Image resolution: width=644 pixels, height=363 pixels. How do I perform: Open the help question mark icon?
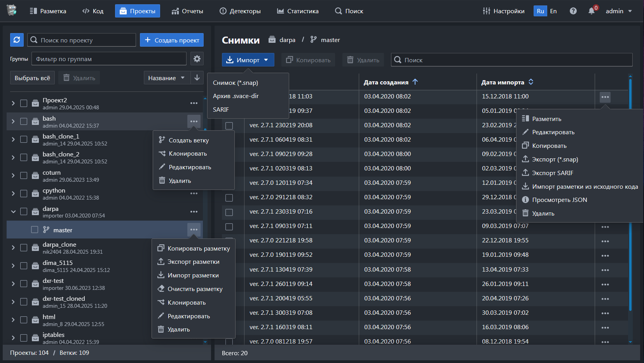[573, 11]
